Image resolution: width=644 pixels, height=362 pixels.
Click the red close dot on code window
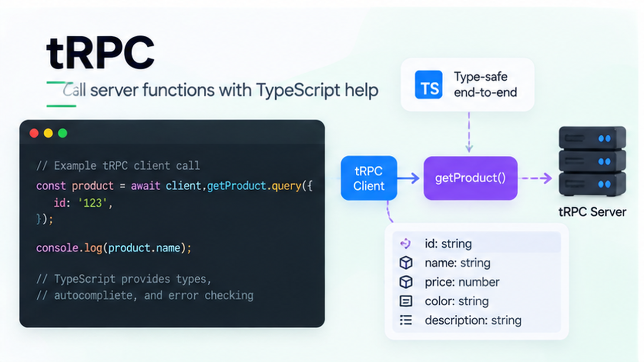coord(34,133)
